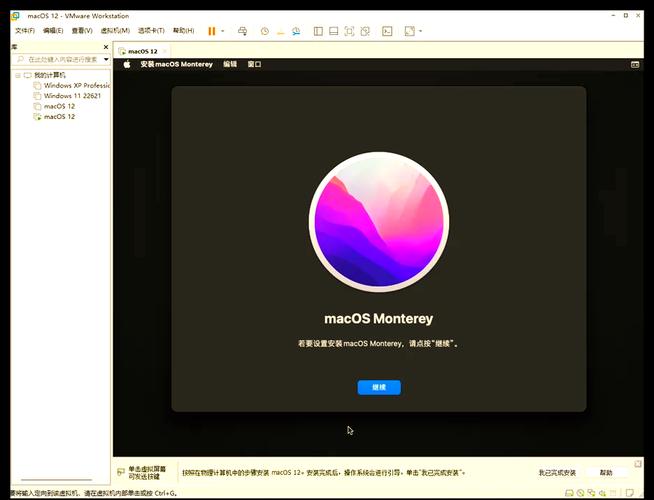The width and height of the screenshot is (654, 500).
Task: Collapse the 我的计算机 tree node
Action: click(x=18, y=75)
